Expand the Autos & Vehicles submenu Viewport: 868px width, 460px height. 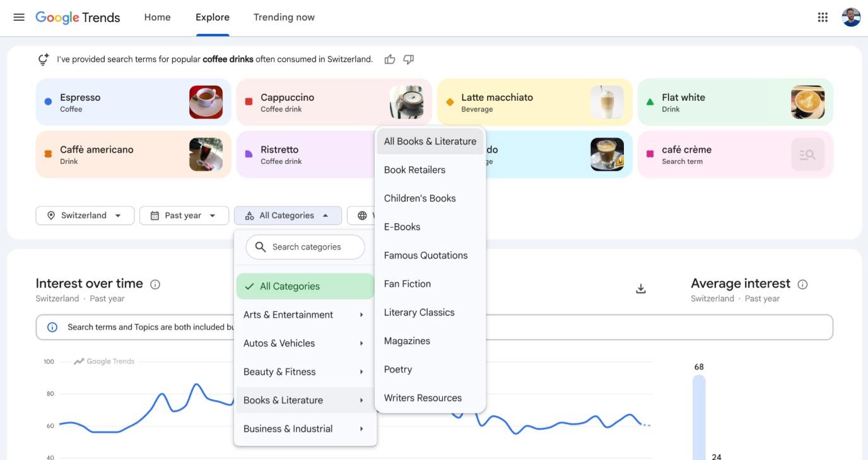305,343
